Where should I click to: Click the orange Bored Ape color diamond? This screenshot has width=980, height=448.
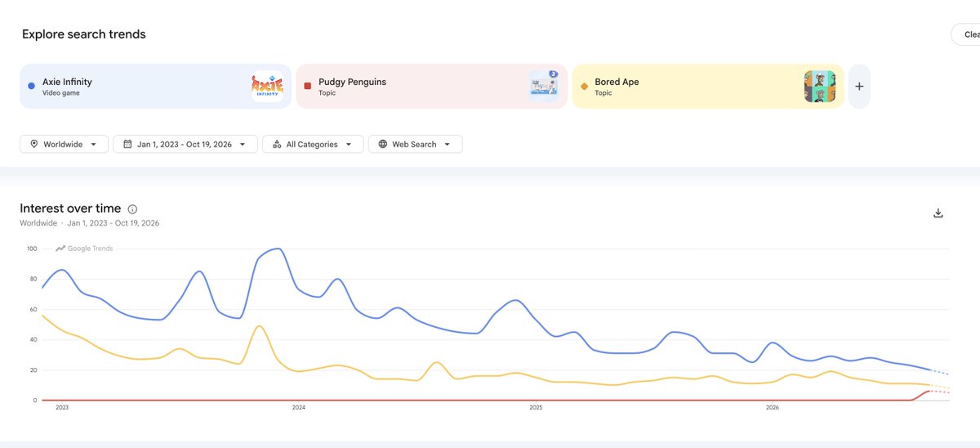click(x=584, y=86)
